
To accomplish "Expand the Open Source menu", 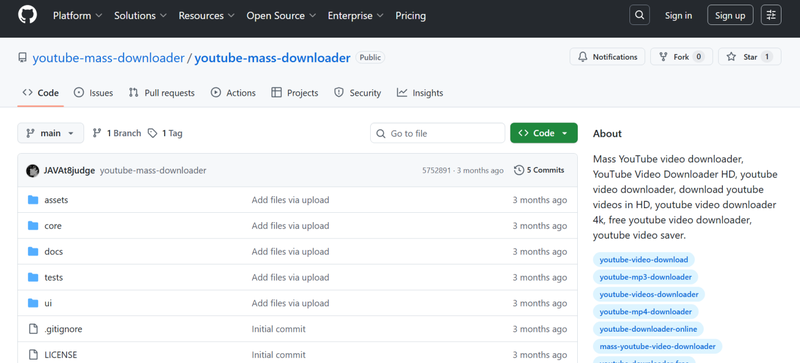I will coord(281,16).
